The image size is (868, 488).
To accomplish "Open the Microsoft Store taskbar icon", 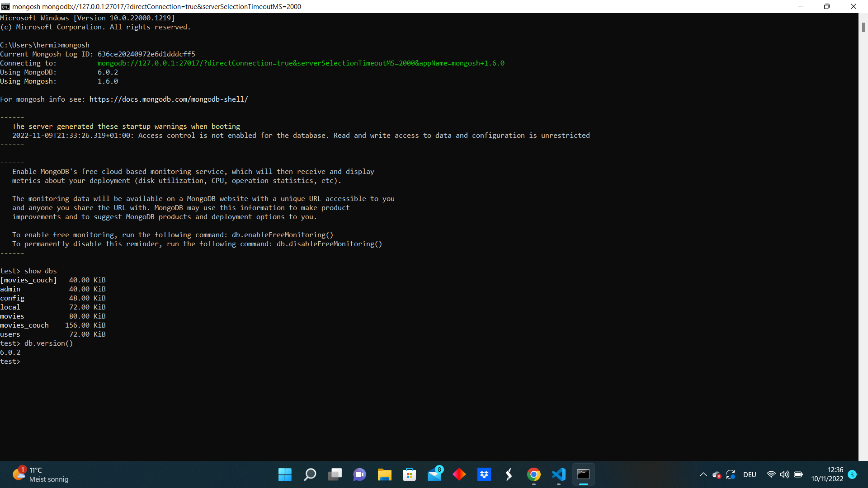I will coord(410,474).
